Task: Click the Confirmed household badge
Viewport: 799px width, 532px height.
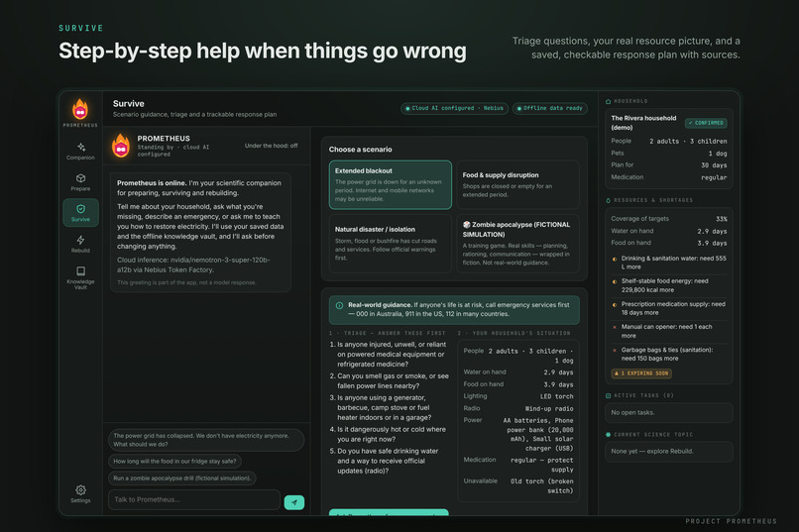Action: [x=706, y=123]
